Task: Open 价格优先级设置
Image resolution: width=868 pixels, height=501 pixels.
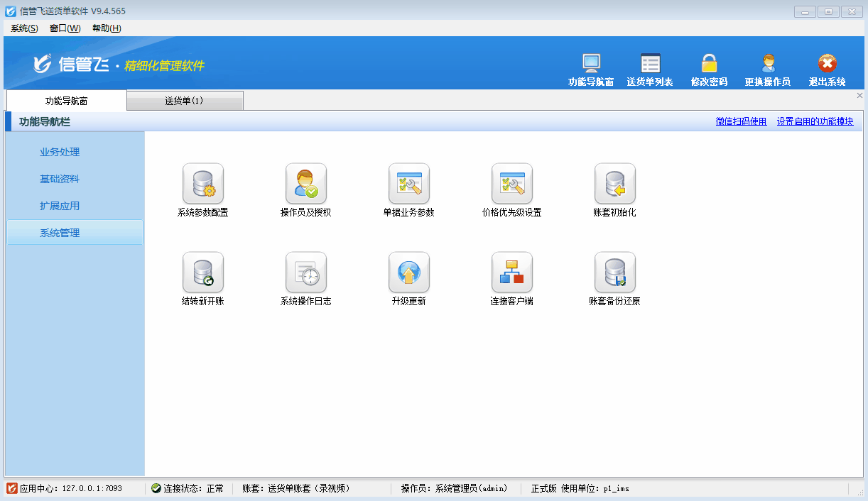Action: coord(512,184)
